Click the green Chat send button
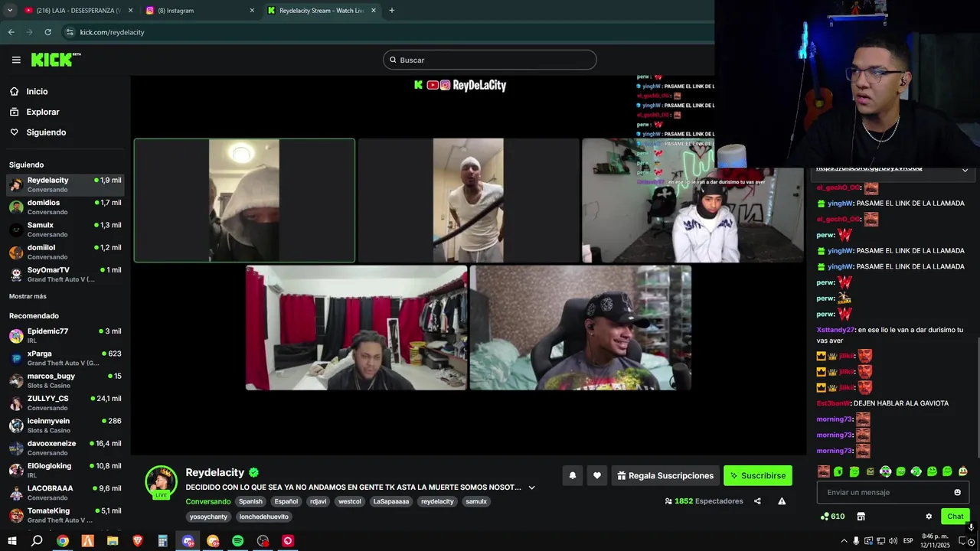The width and height of the screenshot is (980, 551). click(x=955, y=517)
